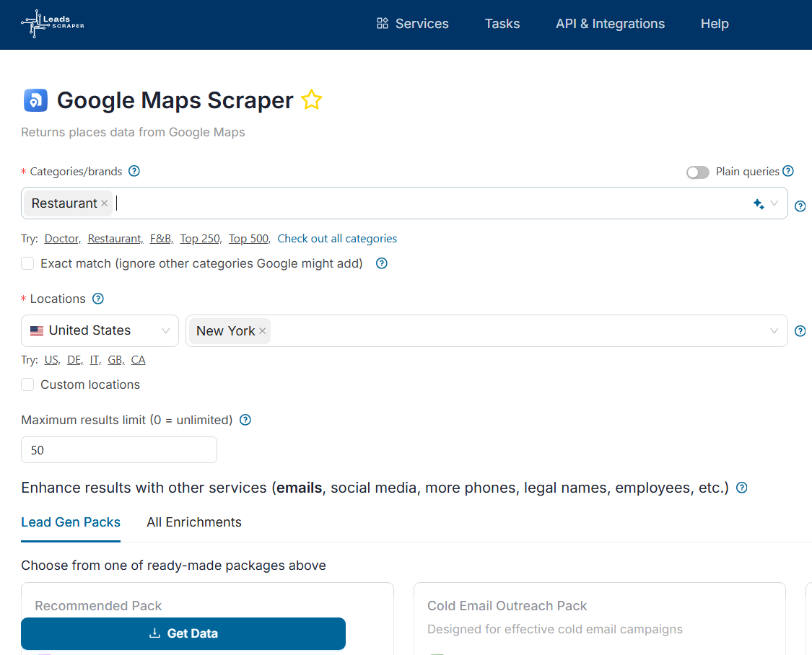Enable the Plain queries toggle
The width and height of the screenshot is (812, 655).
pyautogui.click(x=697, y=172)
